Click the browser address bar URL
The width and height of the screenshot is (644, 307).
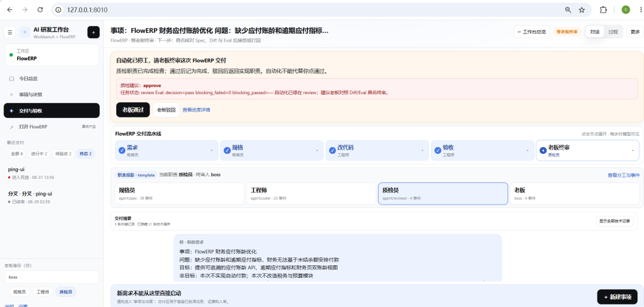pos(87,10)
